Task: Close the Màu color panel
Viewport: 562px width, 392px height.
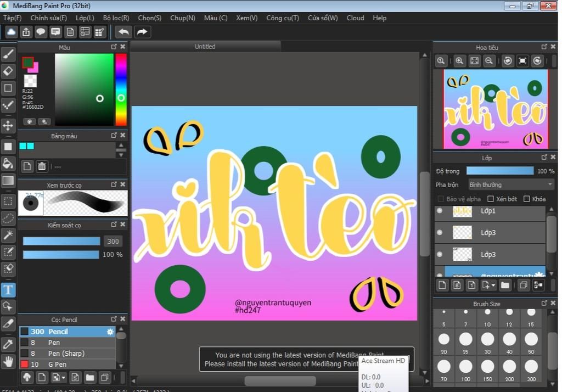Action: tap(123, 47)
